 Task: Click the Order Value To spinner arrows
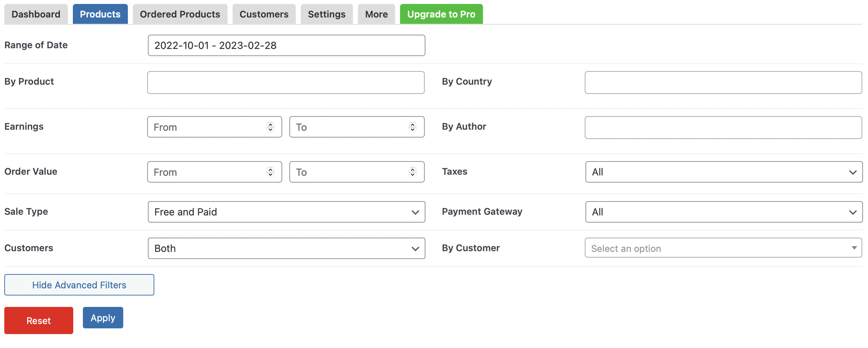tap(413, 172)
